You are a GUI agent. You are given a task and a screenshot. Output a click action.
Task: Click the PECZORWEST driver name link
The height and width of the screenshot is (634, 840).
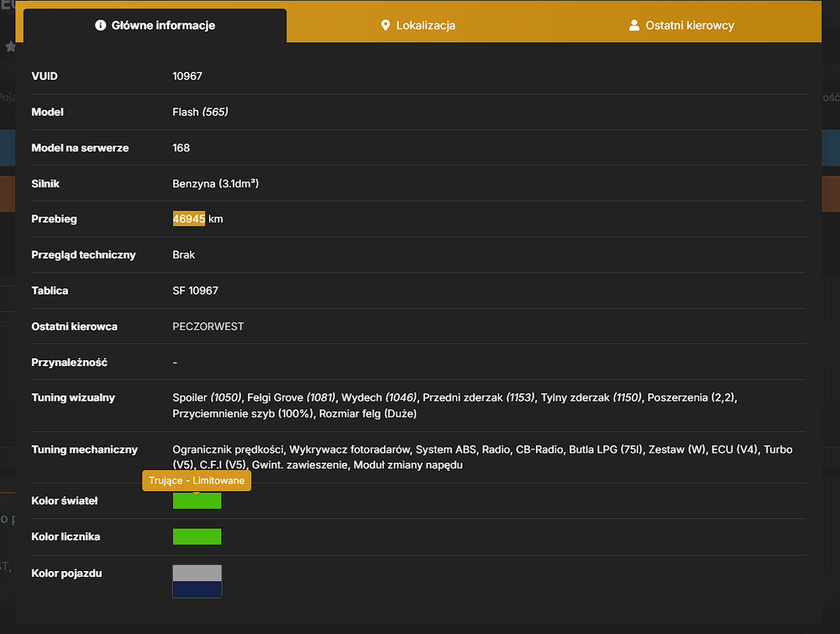click(207, 327)
